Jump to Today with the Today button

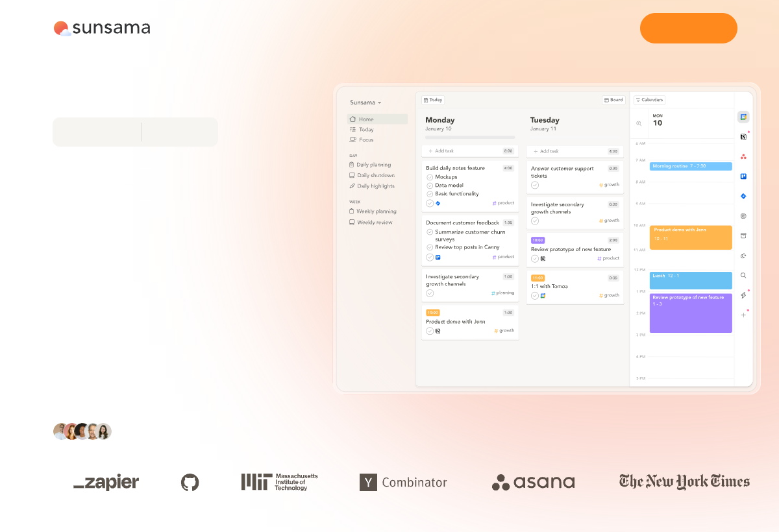tap(433, 100)
